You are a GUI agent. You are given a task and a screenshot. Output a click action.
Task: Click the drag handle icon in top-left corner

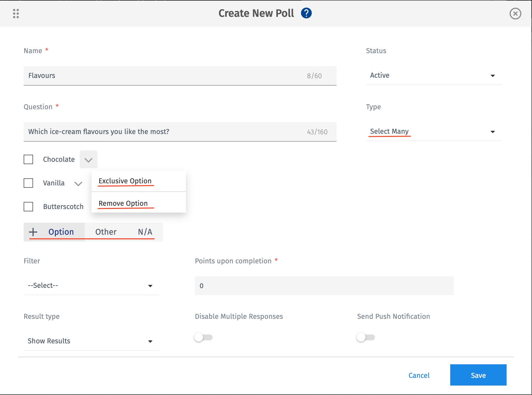[16, 14]
